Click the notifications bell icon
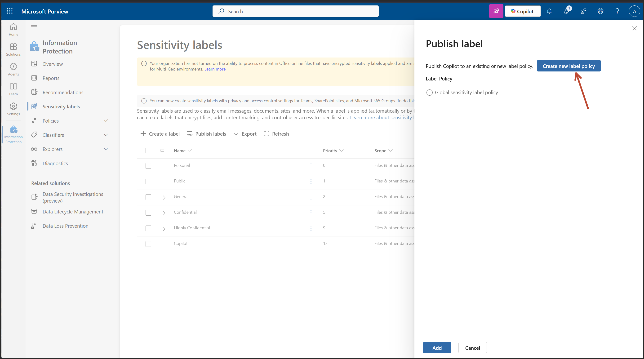This screenshot has height=359, width=644. tap(549, 11)
